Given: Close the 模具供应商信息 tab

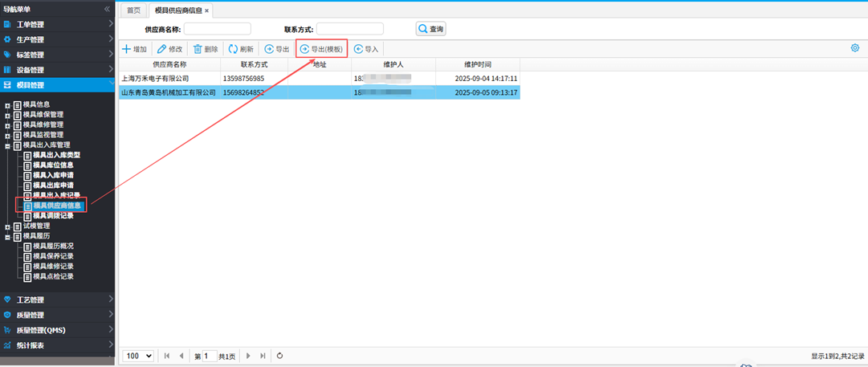Looking at the screenshot, I should point(207,11).
